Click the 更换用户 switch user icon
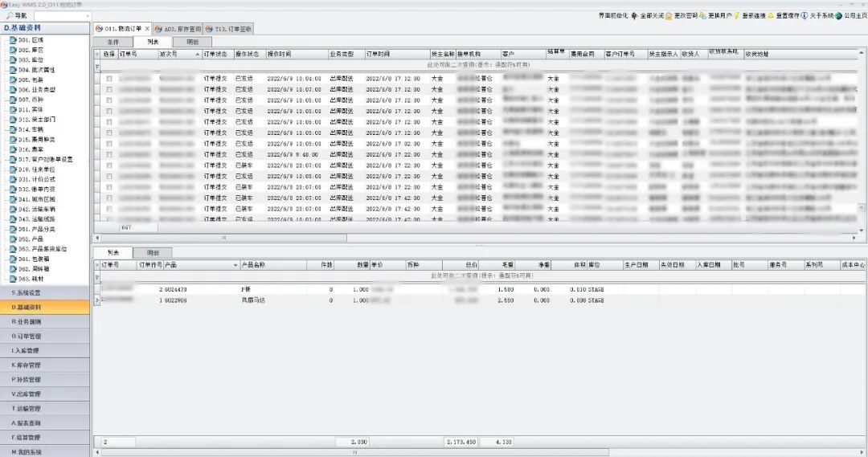 tap(703, 15)
